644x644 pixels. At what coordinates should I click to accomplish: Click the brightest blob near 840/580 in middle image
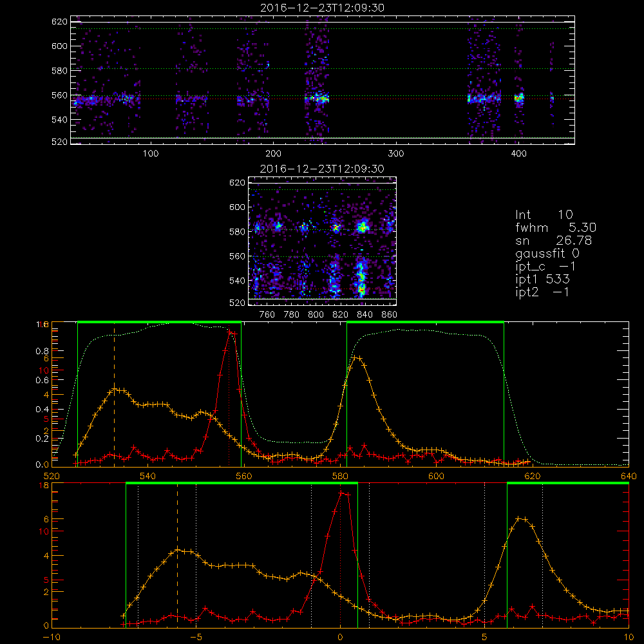pyautogui.click(x=362, y=227)
